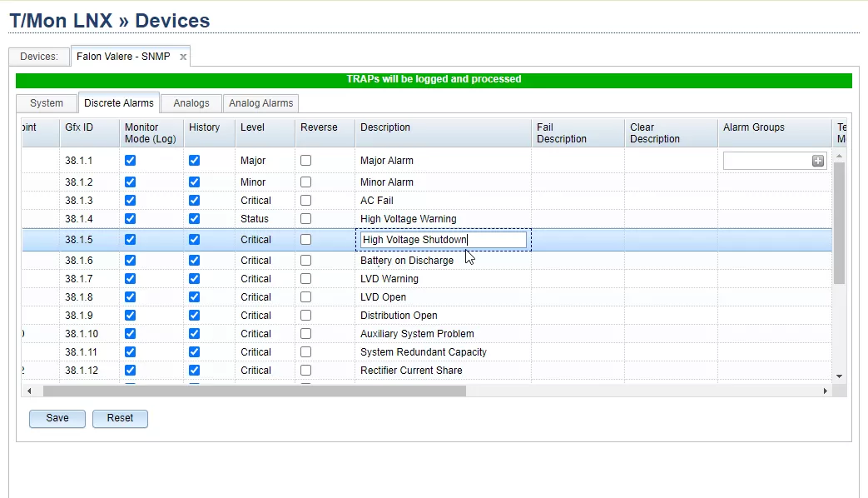
Task: Change Level of High Voltage Warning row
Action: [264, 219]
